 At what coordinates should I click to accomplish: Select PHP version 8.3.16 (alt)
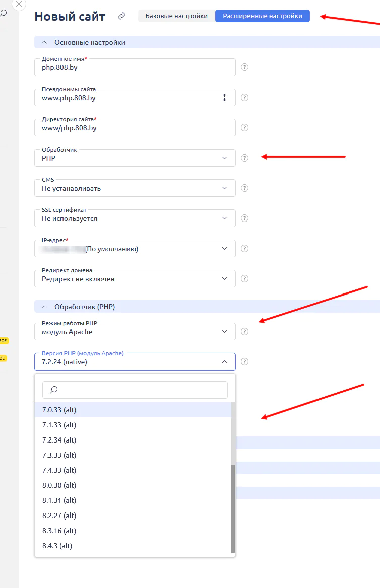[x=133, y=531]
